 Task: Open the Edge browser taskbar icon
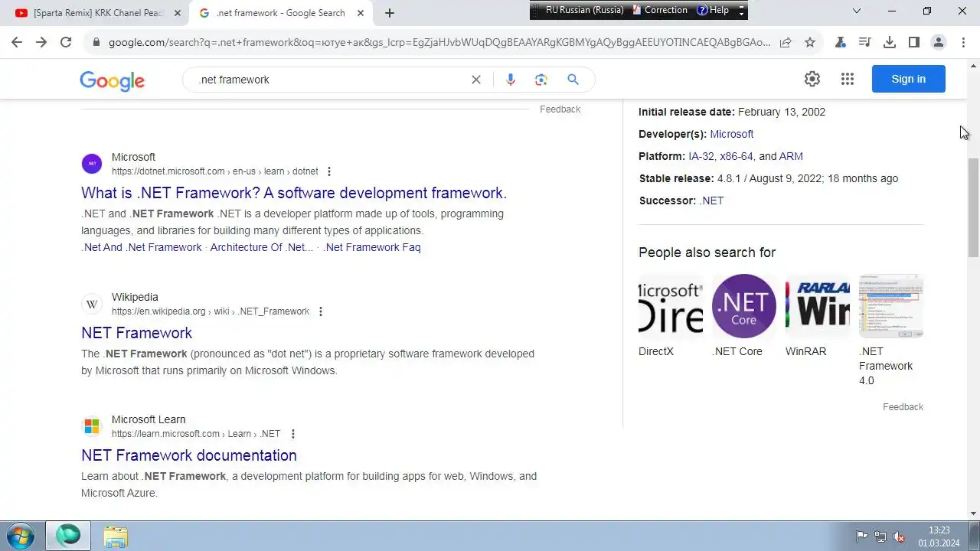pos(68,536)
